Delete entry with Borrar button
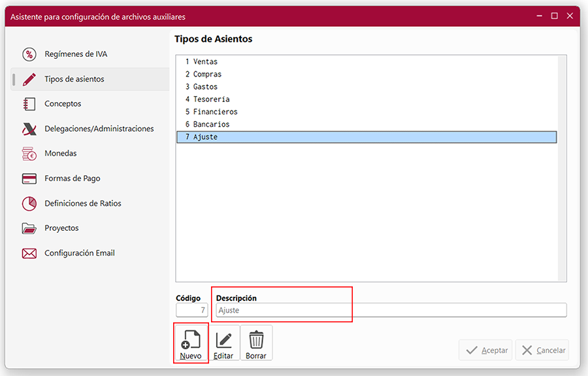Viewport: 588px width, 376px height. pos(256,343)
